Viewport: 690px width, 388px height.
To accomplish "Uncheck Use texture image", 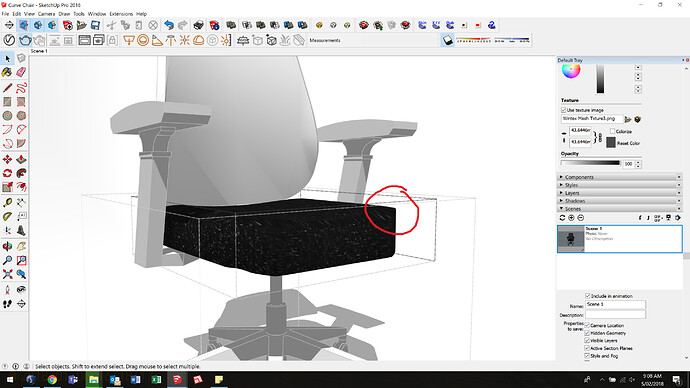I will pyautogui.click(x=563, y=110).
